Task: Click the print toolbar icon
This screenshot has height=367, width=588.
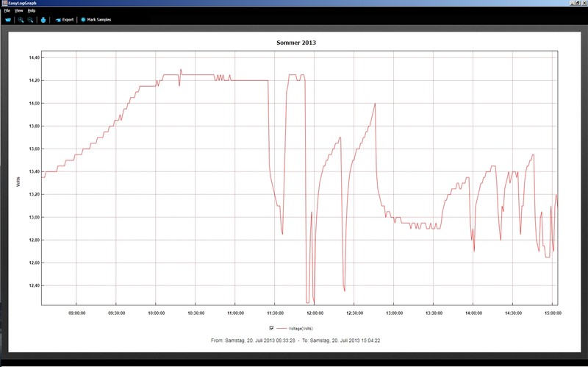Action: (43, 20)
